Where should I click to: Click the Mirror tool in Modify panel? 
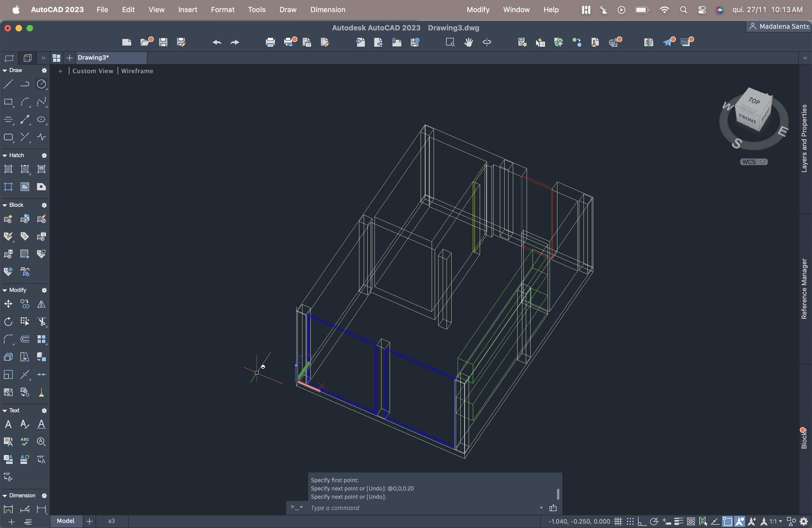41,304
